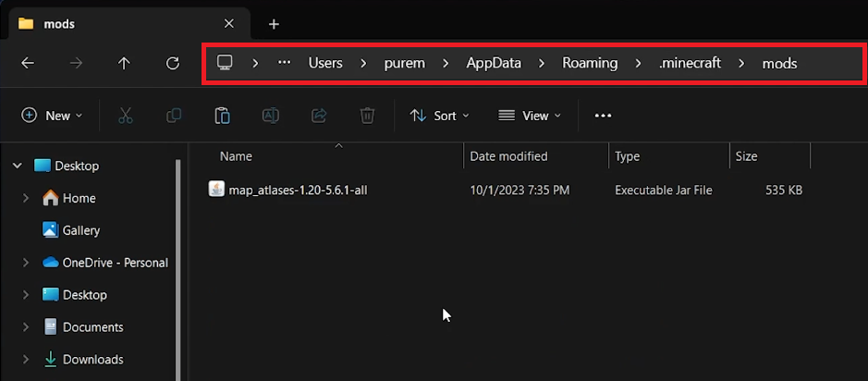Sort by Date modified column header

[x=508, y=156]
